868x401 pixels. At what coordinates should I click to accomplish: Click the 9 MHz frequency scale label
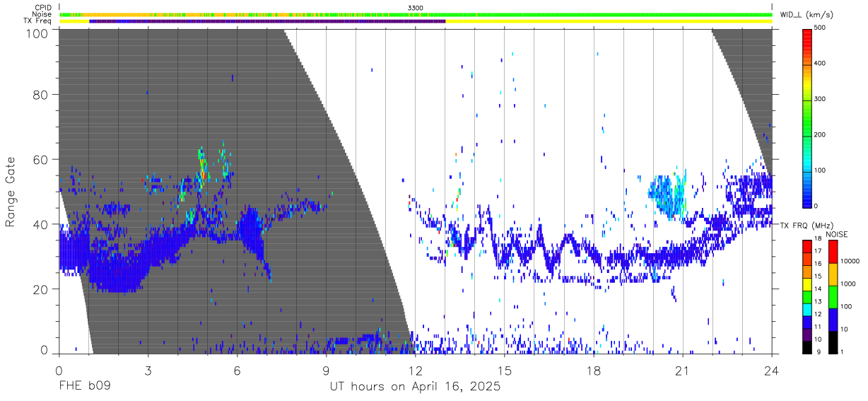pyautogui.click(x=817, y=352)
